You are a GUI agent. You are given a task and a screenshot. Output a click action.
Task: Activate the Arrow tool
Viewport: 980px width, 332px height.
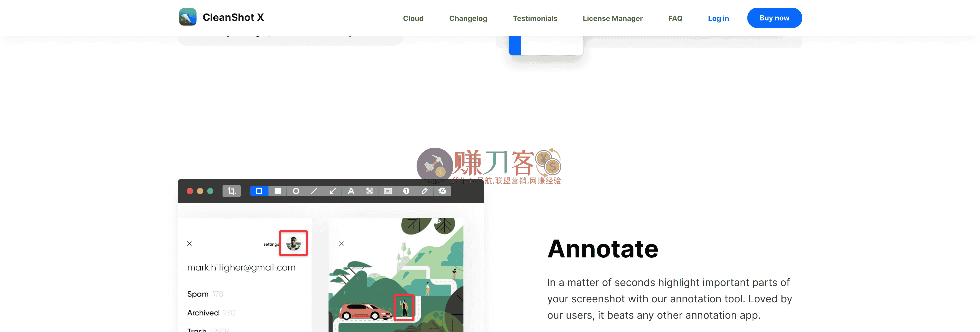333,191
